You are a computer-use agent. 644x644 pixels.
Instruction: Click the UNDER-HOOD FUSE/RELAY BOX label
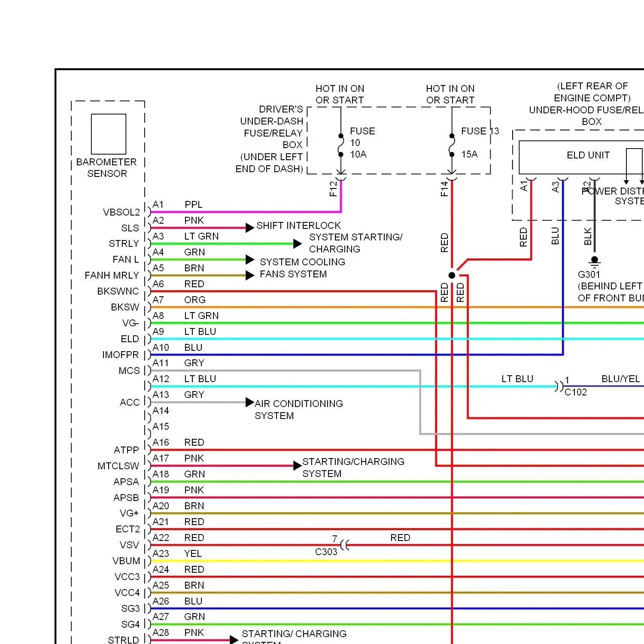click(586, 116)
